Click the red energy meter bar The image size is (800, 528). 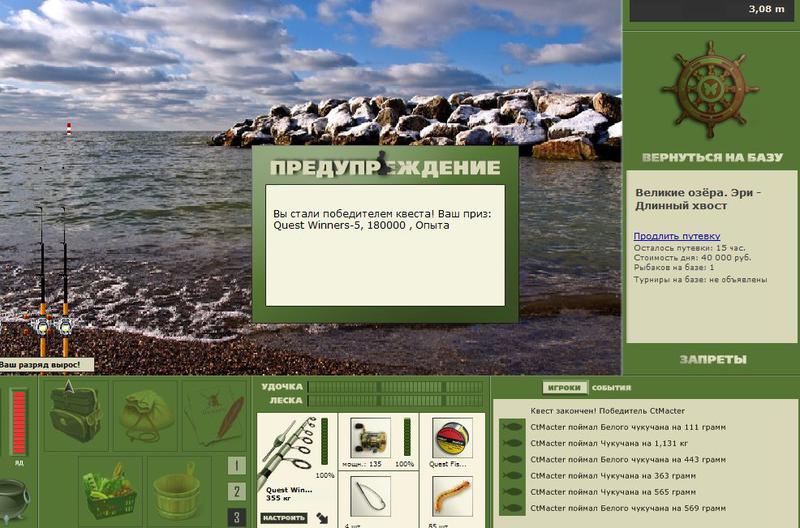(x=19, y=422)
